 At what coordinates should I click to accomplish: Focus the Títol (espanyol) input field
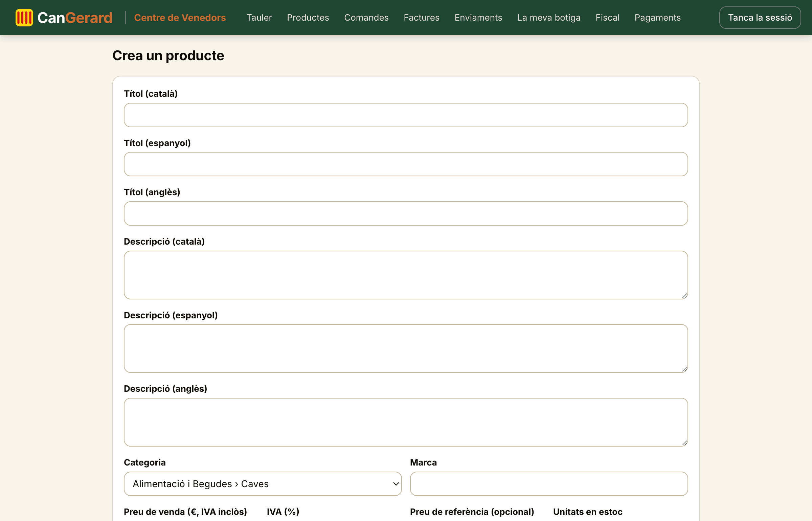tap(406, 164)
